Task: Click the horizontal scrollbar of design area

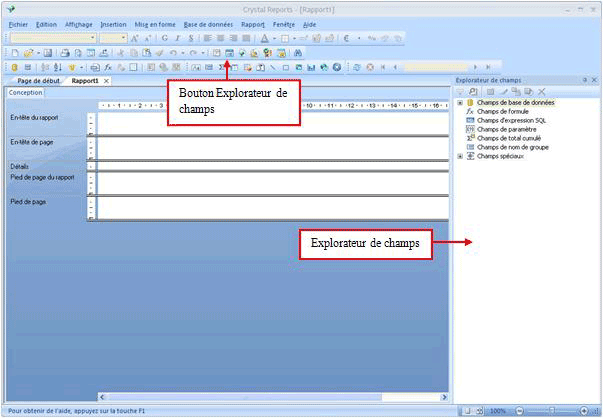Action: coord(270,398)
